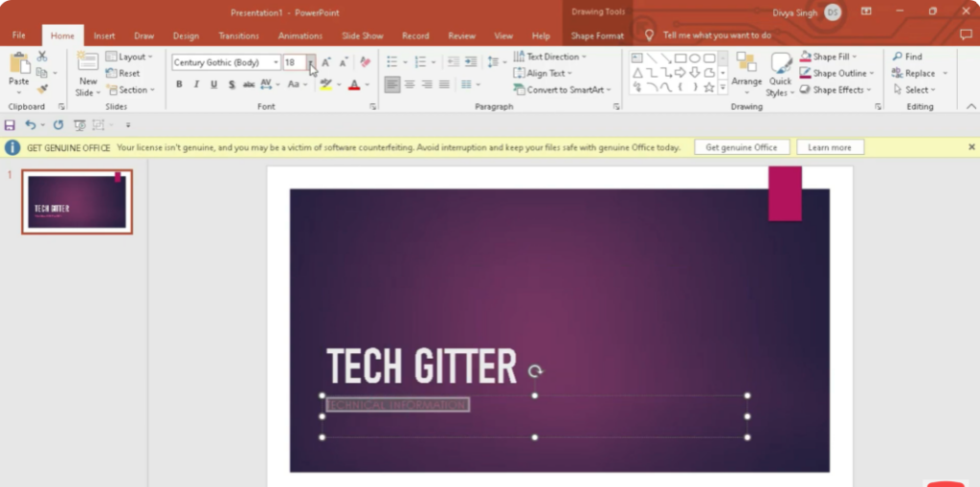Expand the font size dropdown arrow

311,62
